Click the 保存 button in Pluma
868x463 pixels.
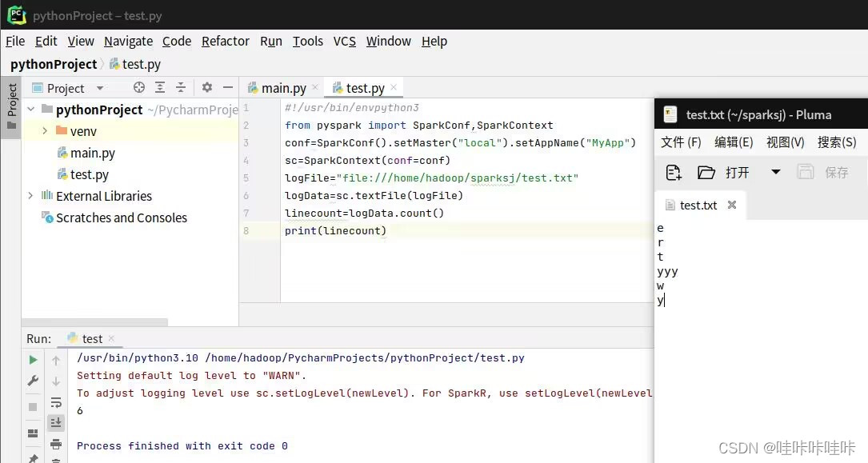(837, 173)
